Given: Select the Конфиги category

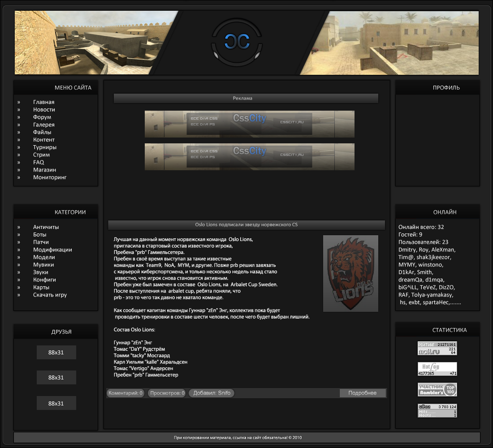Looking at the screenshot, I should (44, 280).
